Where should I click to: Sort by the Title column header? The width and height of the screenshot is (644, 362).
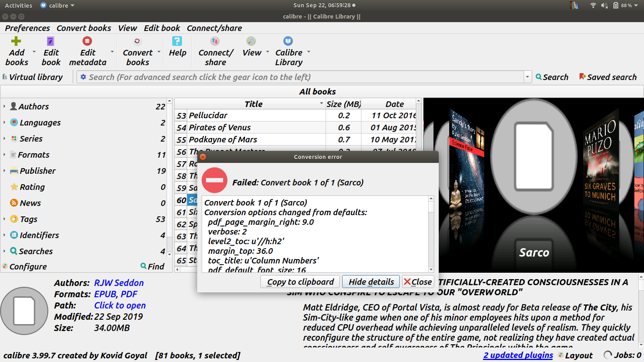click(x=253, y=104)
